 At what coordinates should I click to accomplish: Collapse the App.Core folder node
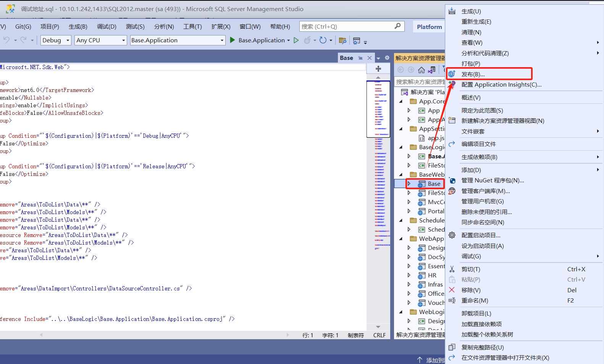pyautogui.click(x=401, y=101)
